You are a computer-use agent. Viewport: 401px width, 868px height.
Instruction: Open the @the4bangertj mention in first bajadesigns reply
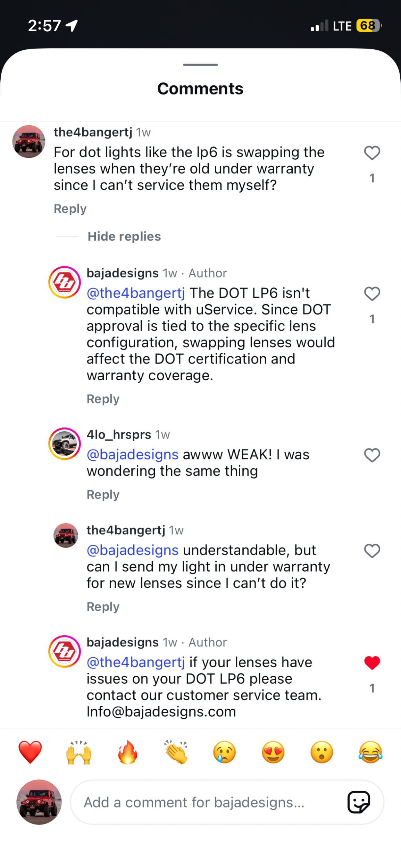pos(136,293)
